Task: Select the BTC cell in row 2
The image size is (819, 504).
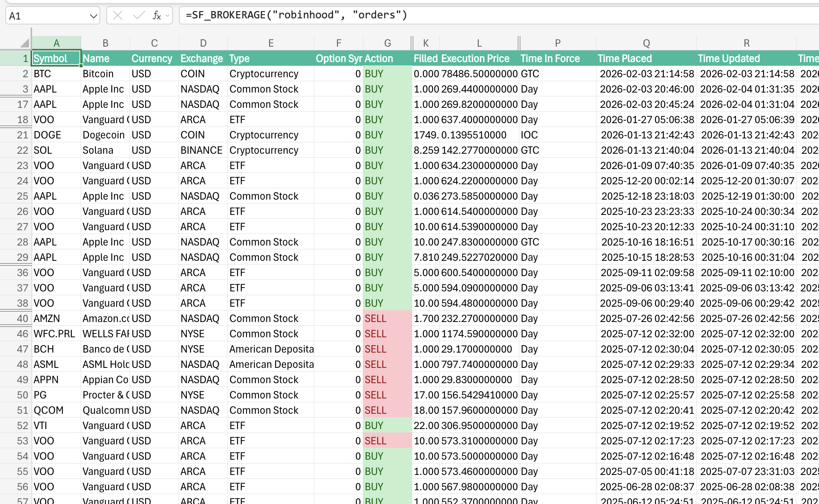Action: tap(56, 73)
